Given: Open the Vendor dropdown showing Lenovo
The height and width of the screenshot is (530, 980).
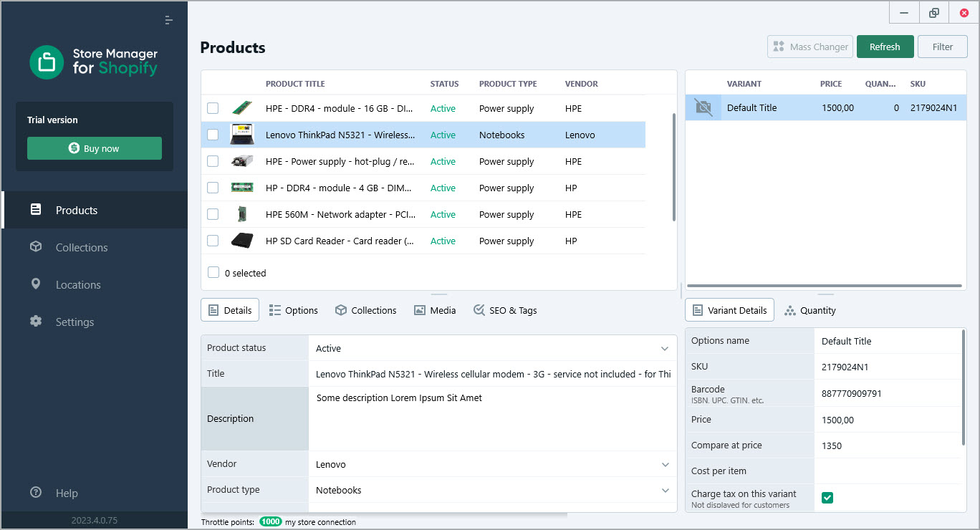Looking at the screenshot, I should click(666, 464).
